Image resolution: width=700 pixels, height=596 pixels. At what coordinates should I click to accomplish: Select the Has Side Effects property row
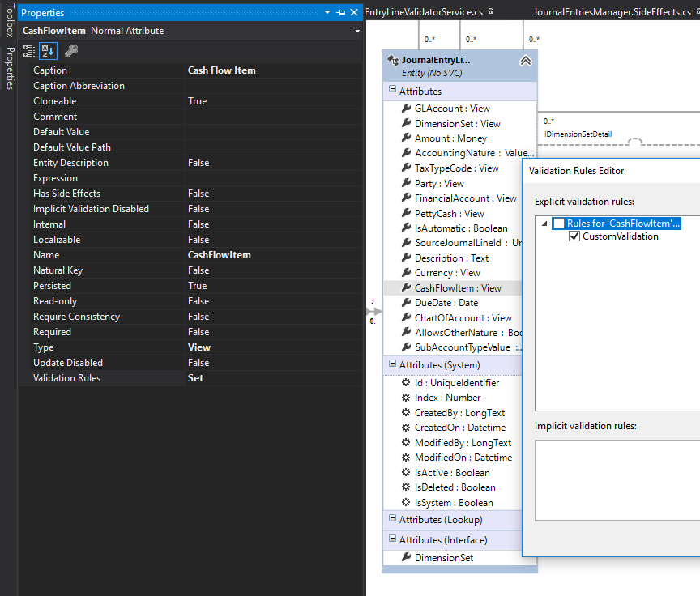(196, 194)
